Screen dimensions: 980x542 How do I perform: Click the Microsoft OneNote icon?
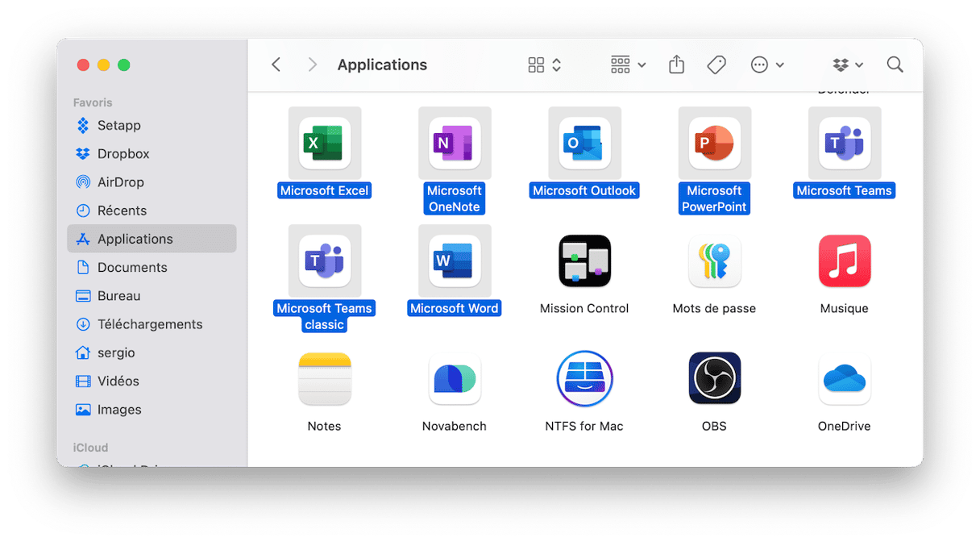[455, 144]
